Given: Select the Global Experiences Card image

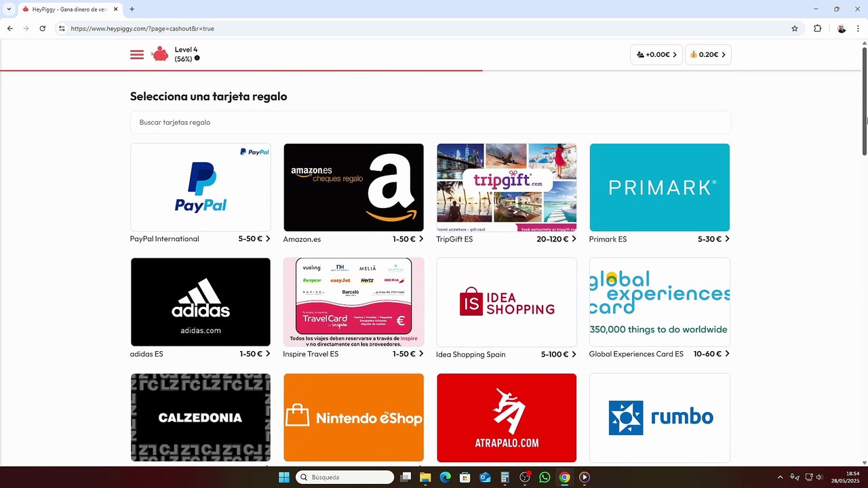Looking at the screenshot, I should tap(660, 302).
